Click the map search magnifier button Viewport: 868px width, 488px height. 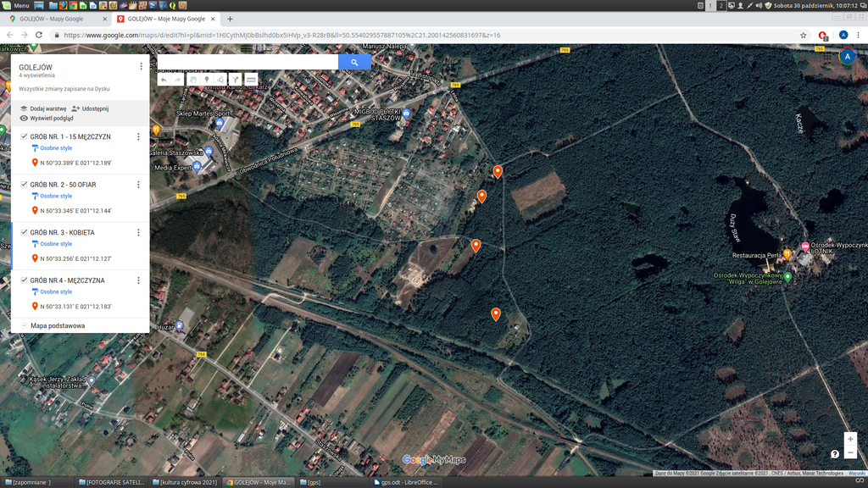[x=354, y=62]
